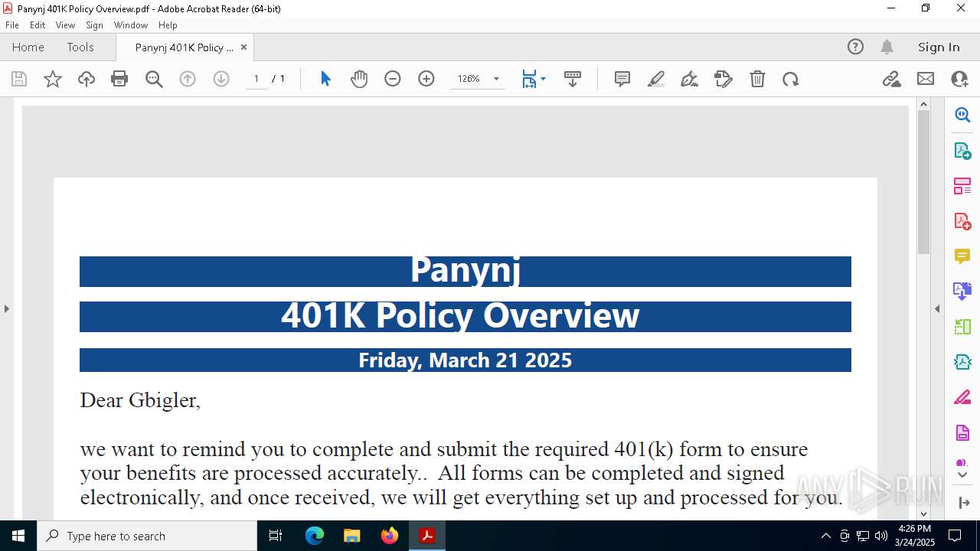Rotate the page clockwise

click(791, 79)
